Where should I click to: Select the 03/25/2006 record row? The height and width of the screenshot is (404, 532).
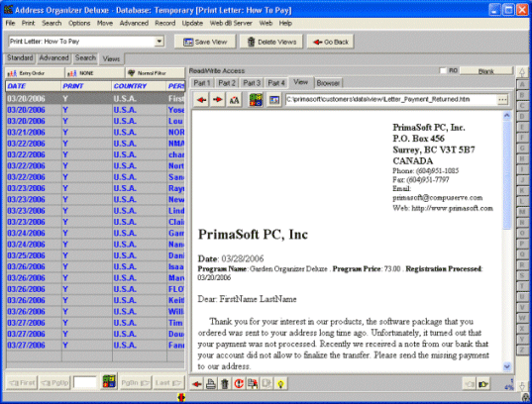pyautogui.click(x=95, y=255)
